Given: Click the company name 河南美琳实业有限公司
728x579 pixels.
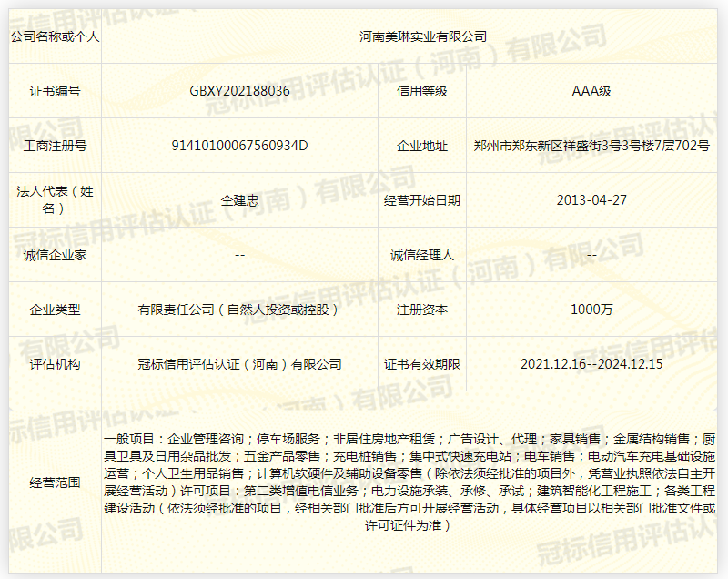Looking at the screenshot, I should (422, 36).
